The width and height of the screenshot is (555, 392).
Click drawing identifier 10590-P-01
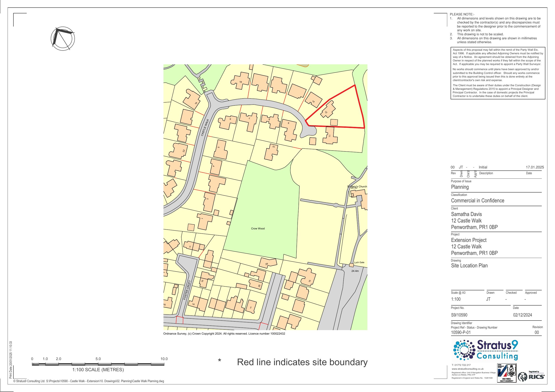(x=461, y=332)
